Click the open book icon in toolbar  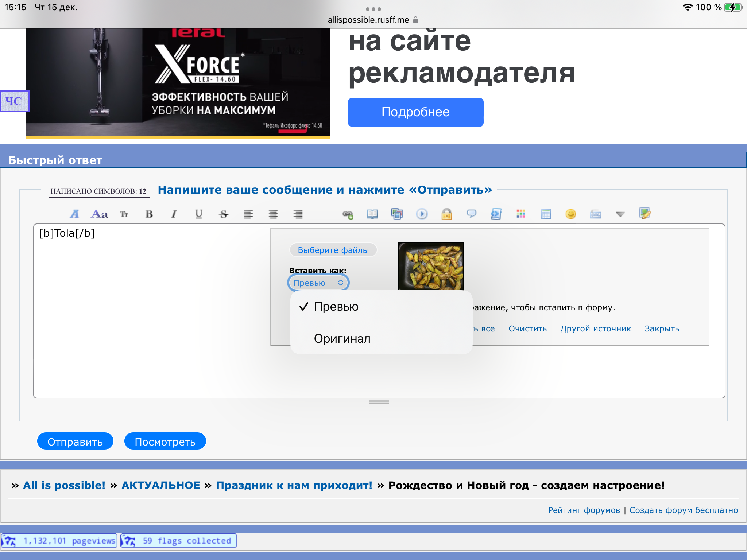372,214
